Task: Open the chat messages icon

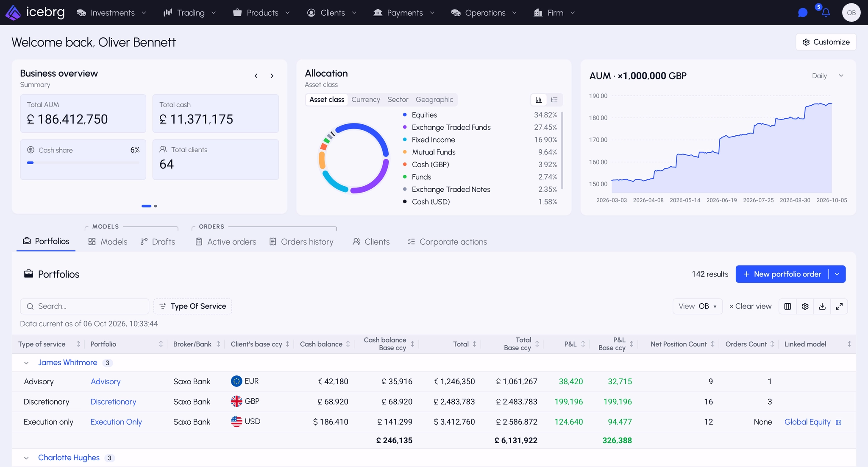Action: point(802,13)
